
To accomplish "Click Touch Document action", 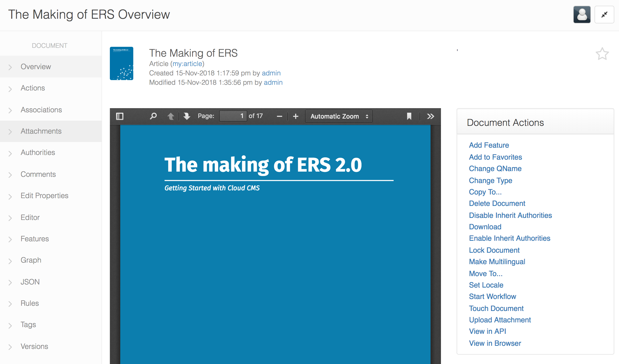I will 496,308.
